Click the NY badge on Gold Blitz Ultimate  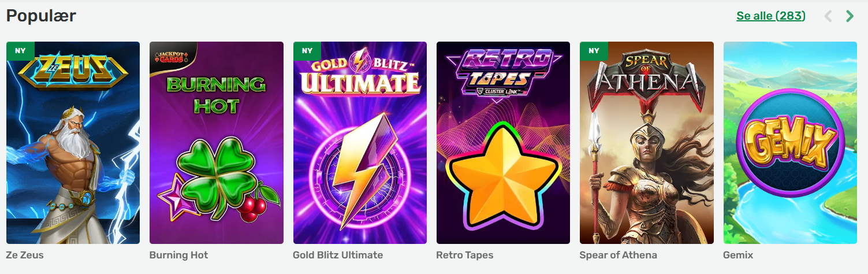pyautogui.click(x=307, y=51)
